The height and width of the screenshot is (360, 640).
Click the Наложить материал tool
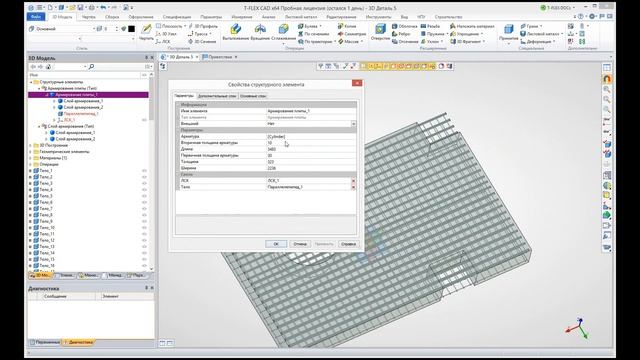[472, 26]
